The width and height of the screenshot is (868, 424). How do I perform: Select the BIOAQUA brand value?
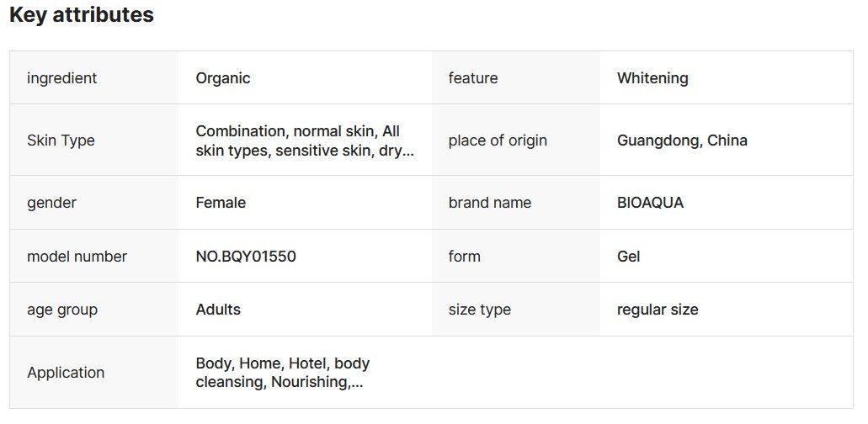[650, 203]
